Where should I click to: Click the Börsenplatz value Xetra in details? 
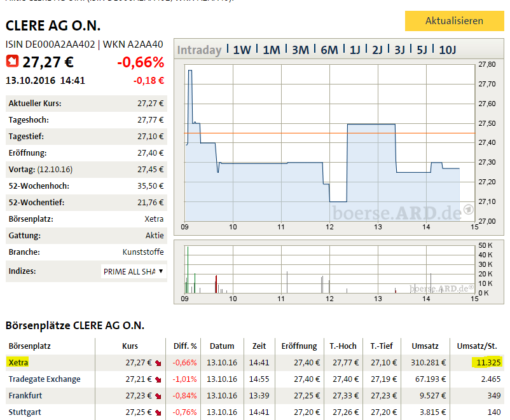[x=154, y=219]
